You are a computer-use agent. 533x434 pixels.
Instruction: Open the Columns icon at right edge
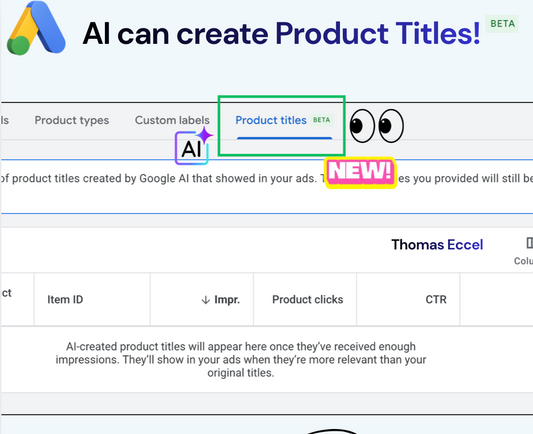coord(529,243)
